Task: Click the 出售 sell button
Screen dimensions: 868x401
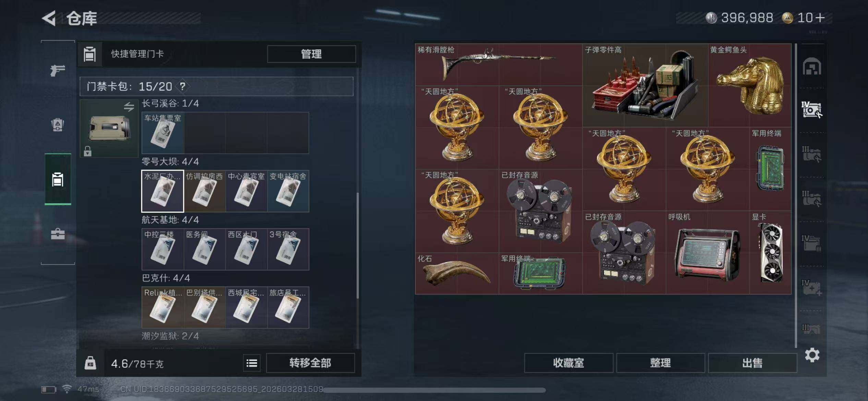Action: click(752, 363)
